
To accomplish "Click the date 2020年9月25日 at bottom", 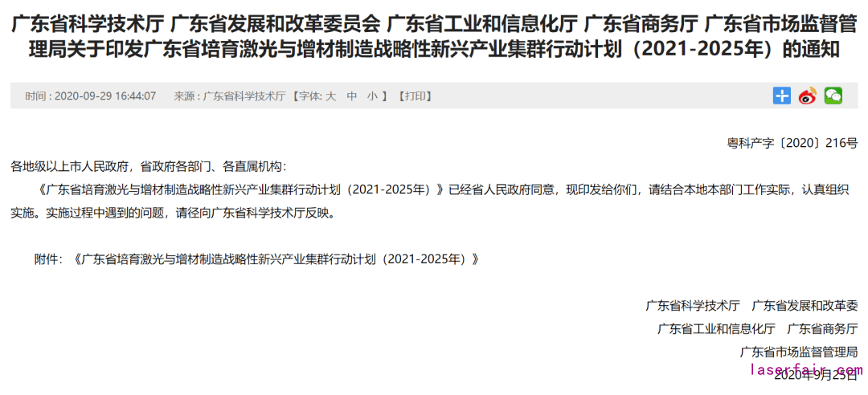I will point(816,376).
